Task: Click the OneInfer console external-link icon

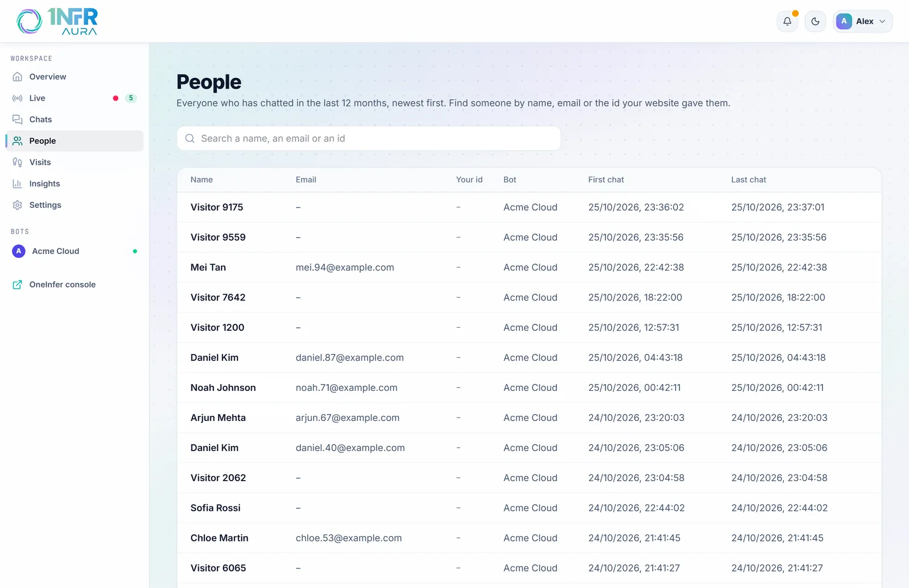Action: (x=18, y=285)
